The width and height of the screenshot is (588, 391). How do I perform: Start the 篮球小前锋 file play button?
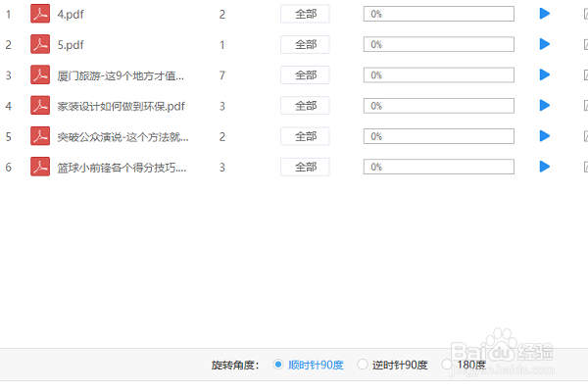point(545,167)
